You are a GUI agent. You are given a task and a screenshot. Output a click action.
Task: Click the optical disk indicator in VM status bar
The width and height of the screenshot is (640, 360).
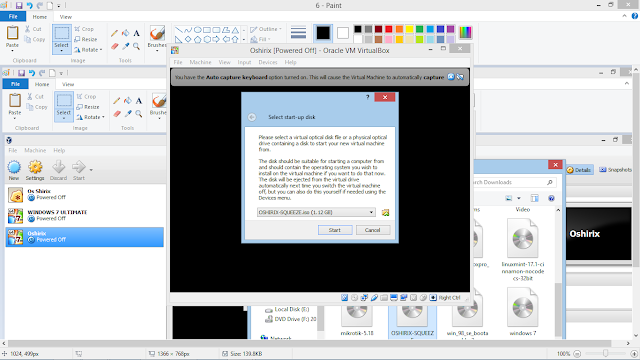coord(354,298)
